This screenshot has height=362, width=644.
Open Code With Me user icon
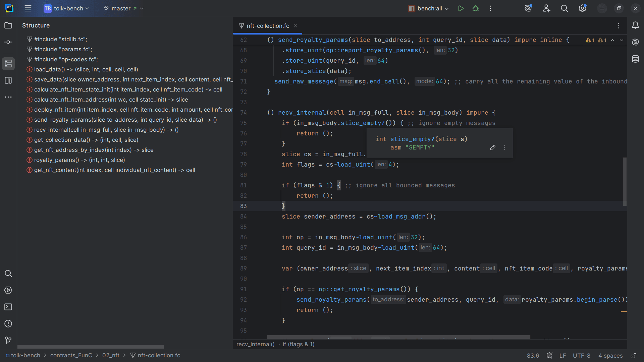(x=547, y=8)
